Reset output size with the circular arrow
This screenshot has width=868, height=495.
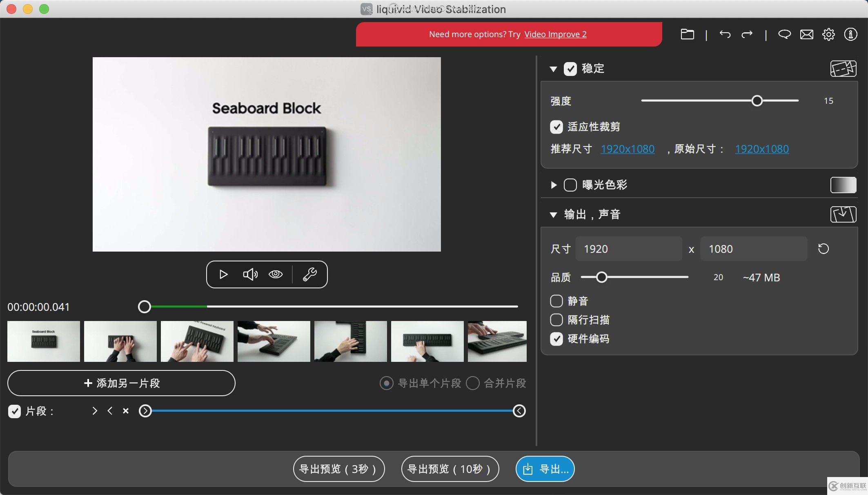(823, 249)
